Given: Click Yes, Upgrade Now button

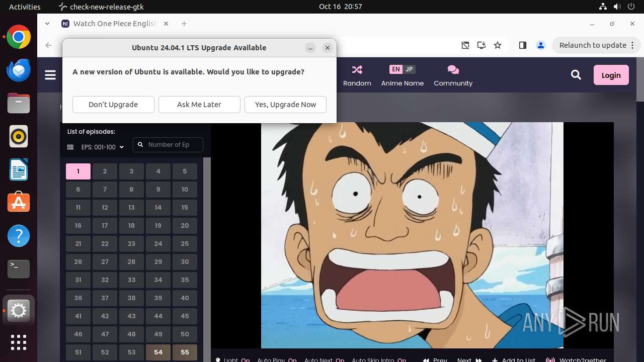Looking at the screenshot, I should 285,105.
